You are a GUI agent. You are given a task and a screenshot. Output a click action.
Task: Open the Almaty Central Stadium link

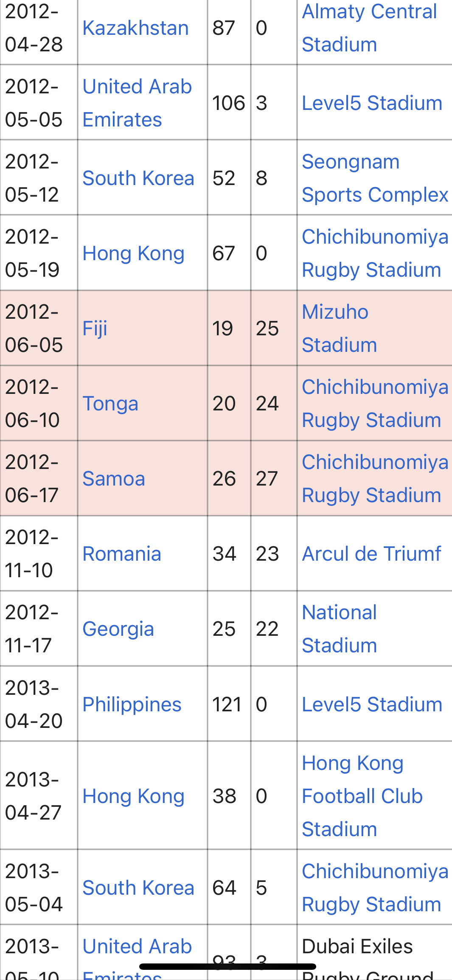pyautogui.click(x=369, y=28)
